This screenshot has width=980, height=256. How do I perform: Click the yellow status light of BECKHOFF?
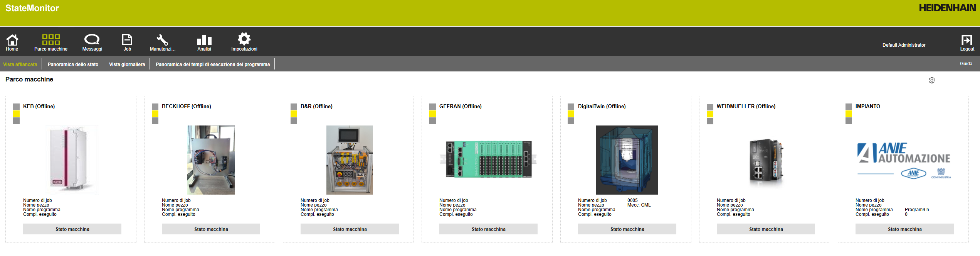click(155, 114)
